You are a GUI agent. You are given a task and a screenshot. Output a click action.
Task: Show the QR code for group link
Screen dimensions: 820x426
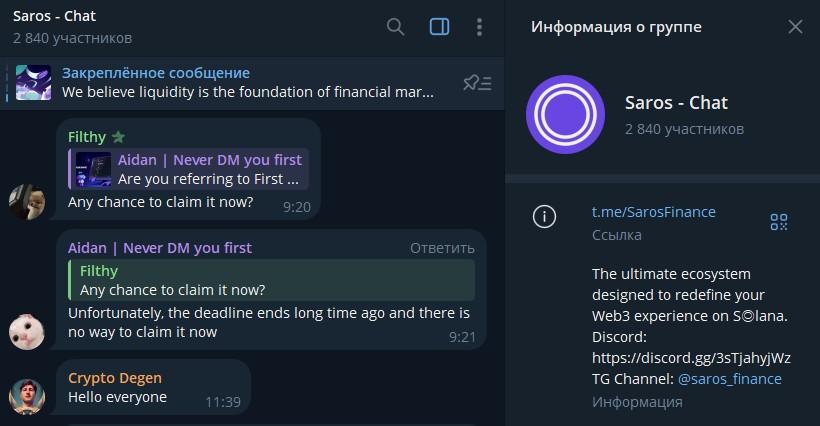pyautogui.click(x=779, y=222)
